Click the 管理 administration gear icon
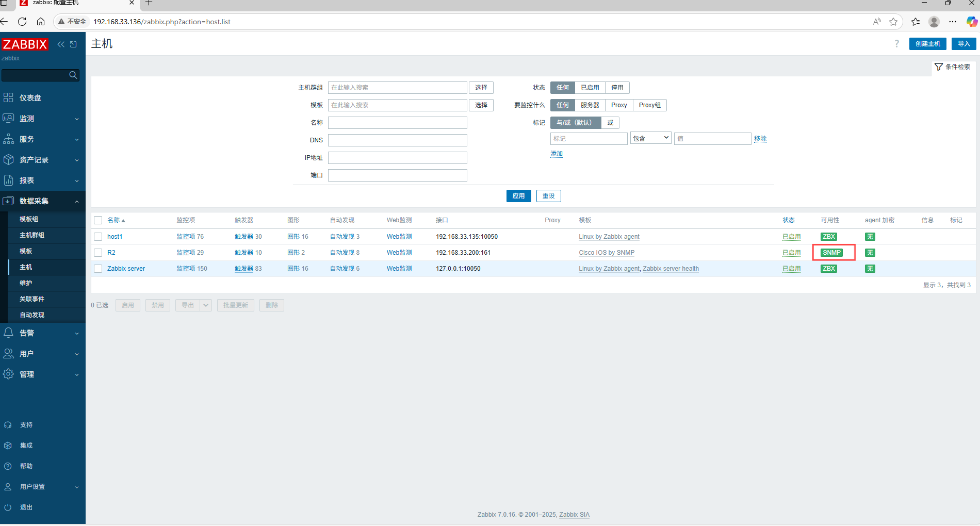This screenshot has height=526, width=980. [x=8, y=374]
